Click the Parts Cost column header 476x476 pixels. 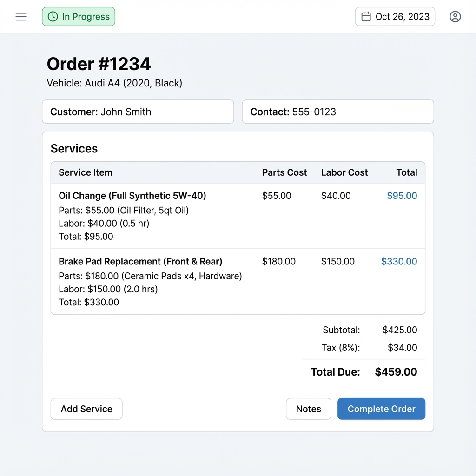284,172
